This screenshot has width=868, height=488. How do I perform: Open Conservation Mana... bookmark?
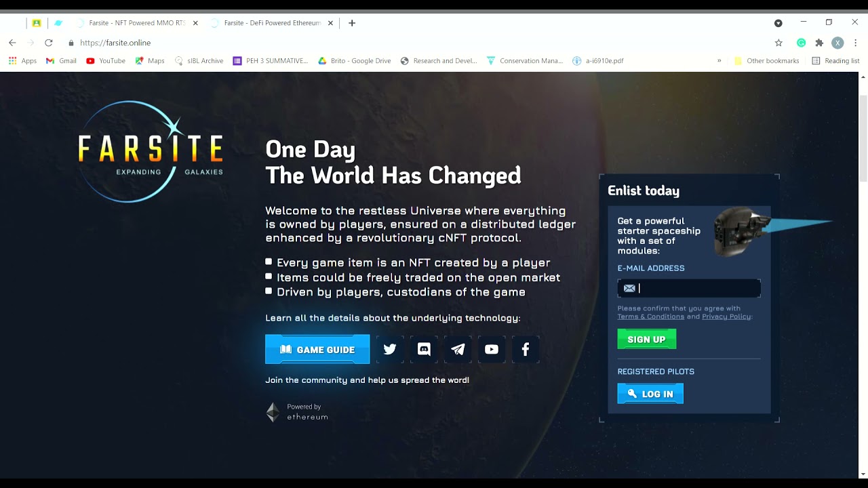tap(525, 60)
